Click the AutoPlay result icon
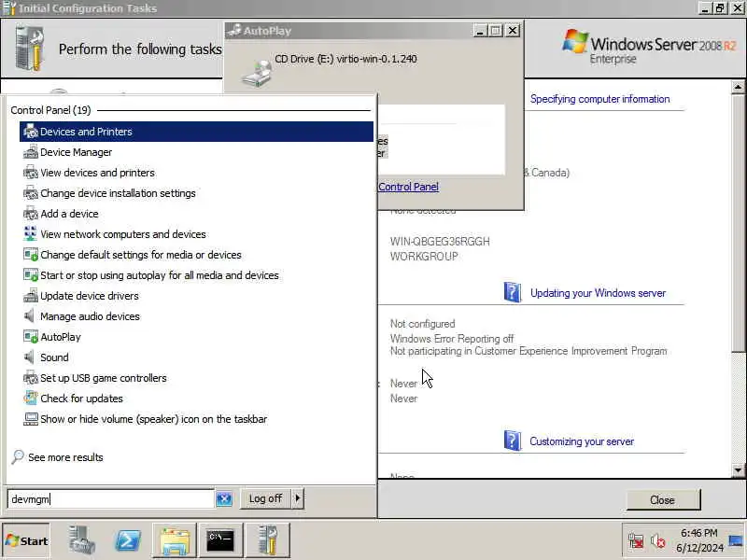This screenshot has height=560, width=747. tap(31, 336)
